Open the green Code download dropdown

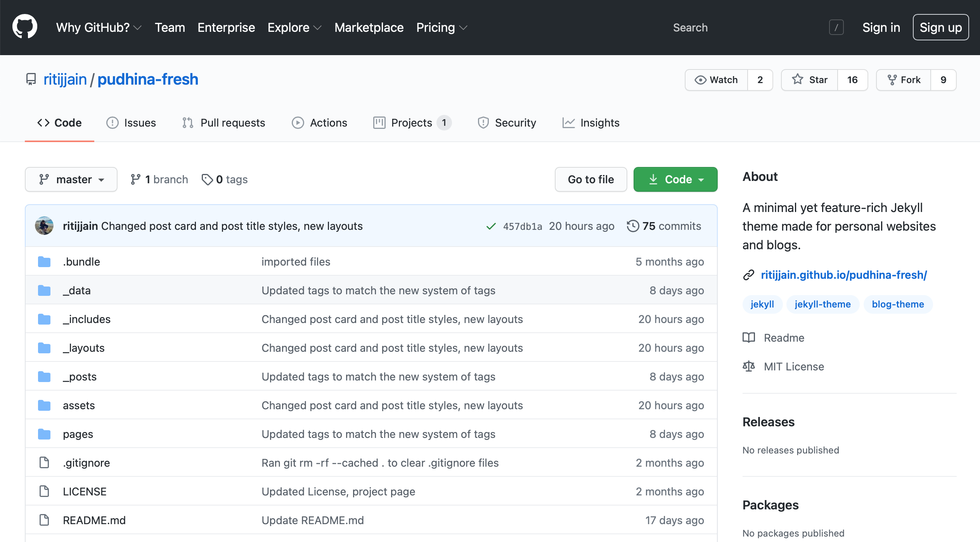(x=675, y=179)
